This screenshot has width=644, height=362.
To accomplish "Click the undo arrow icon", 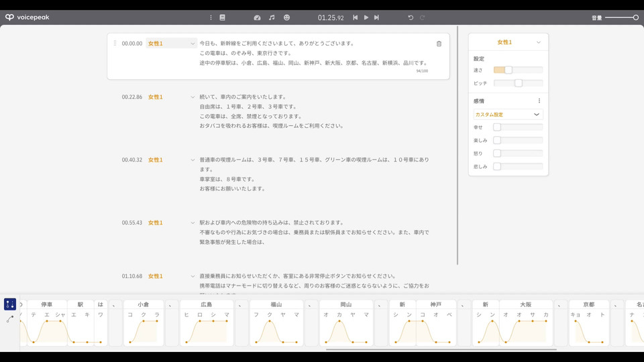I will point(411,17).
